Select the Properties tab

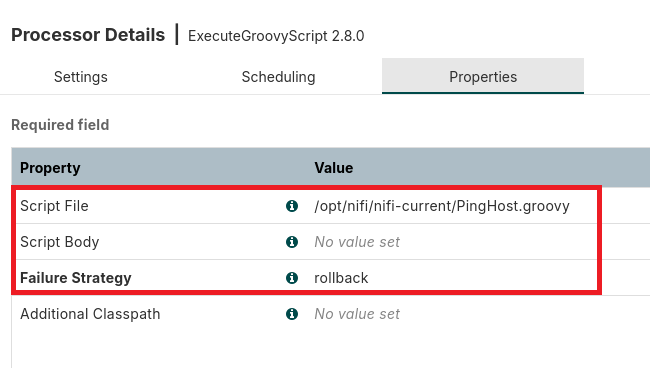483,77
